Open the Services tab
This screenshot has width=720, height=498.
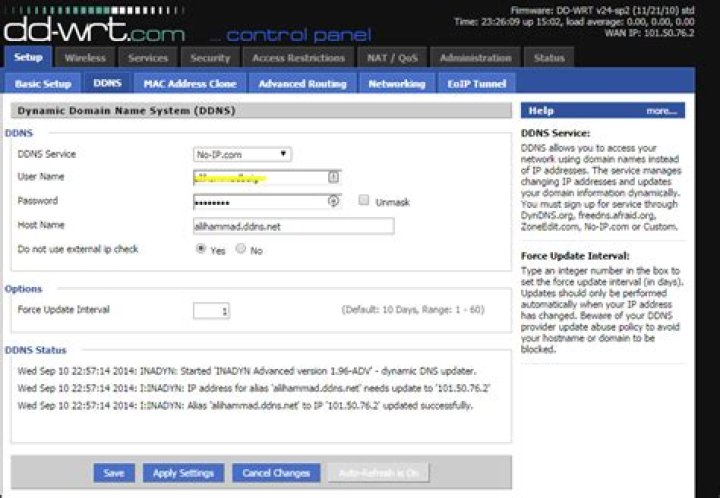tap(148, 58)
